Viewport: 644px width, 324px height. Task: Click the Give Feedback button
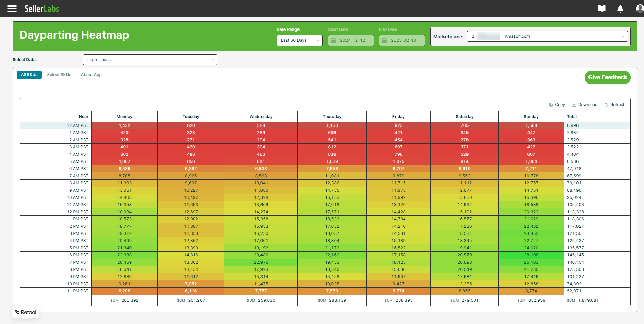tap(608, 77)
